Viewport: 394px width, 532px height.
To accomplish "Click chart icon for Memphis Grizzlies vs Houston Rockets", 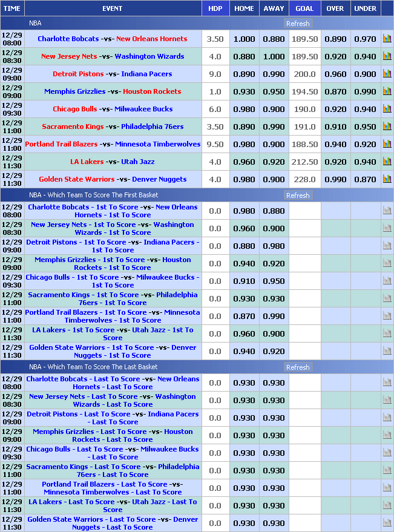I will point(387,91).
